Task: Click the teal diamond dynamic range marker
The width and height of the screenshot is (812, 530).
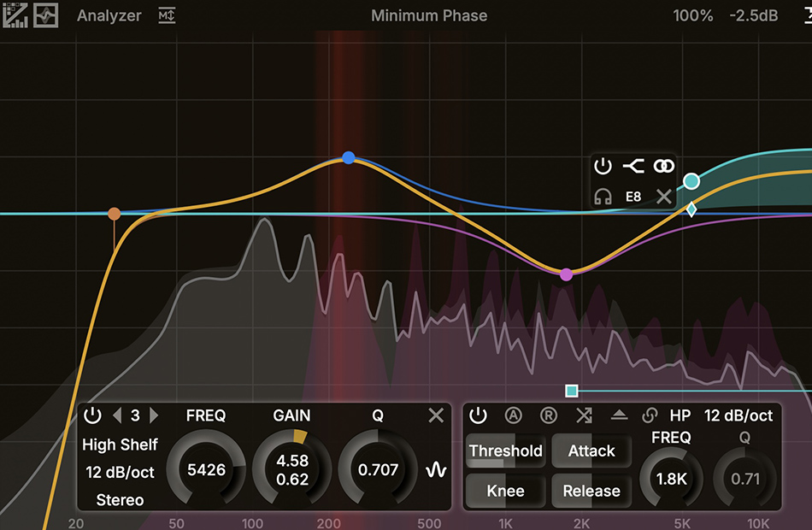Action: click(x=691, y=209)
